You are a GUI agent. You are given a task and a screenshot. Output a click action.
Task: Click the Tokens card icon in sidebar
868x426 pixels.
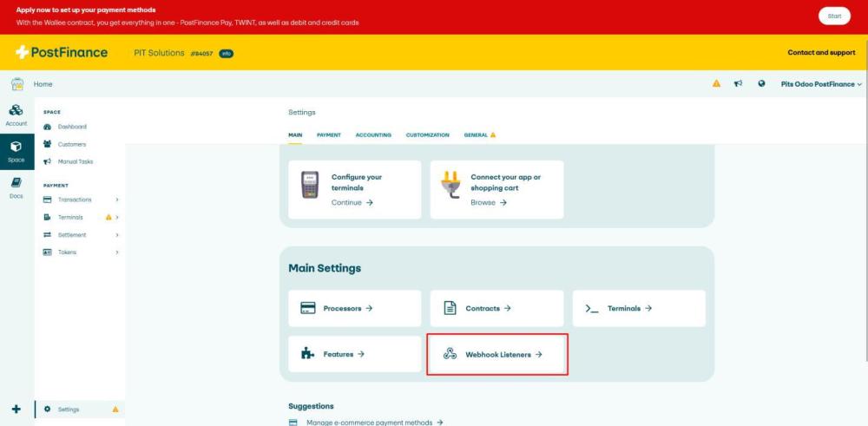47,252
